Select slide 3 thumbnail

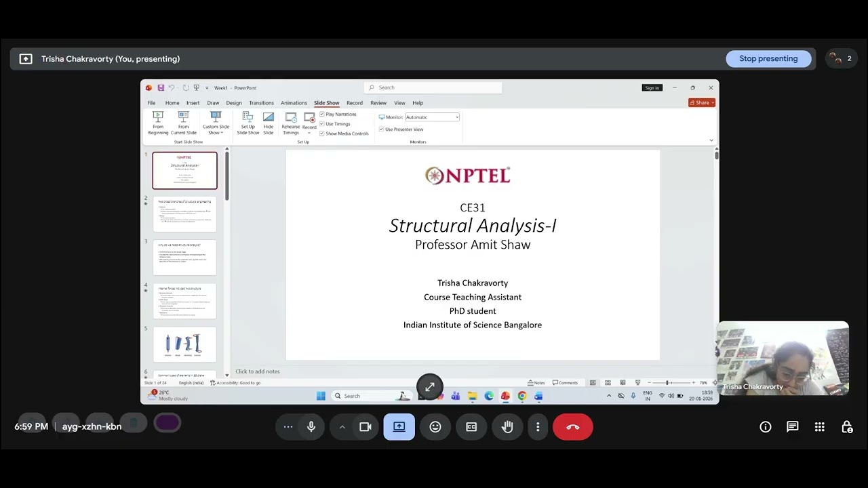[x=184, y=258]
